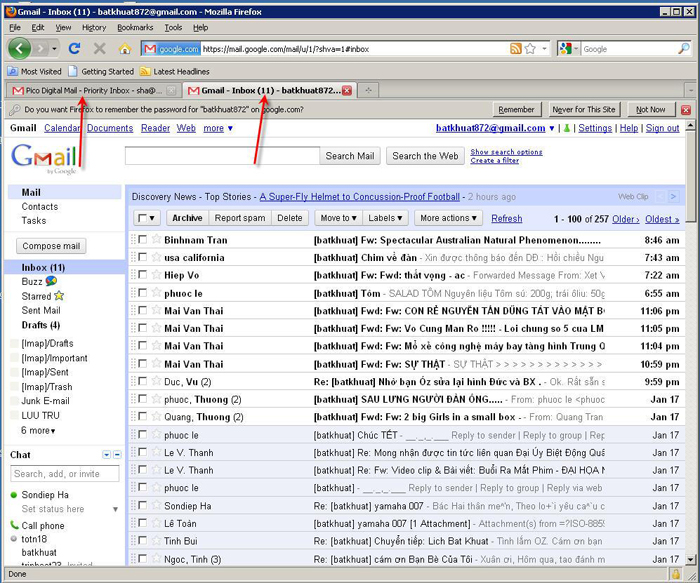Open the Settings link
The width and height of the screenshot is (700, 583).
[595, 128]
